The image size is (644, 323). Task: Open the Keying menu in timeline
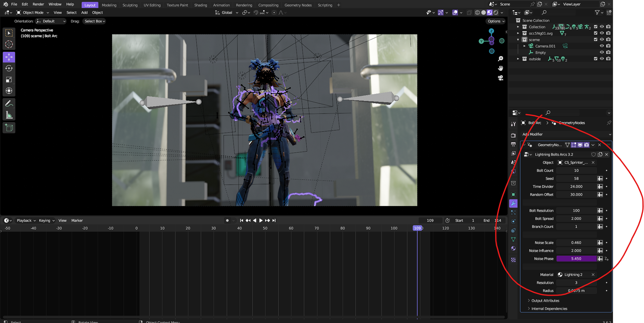(47, 221)
